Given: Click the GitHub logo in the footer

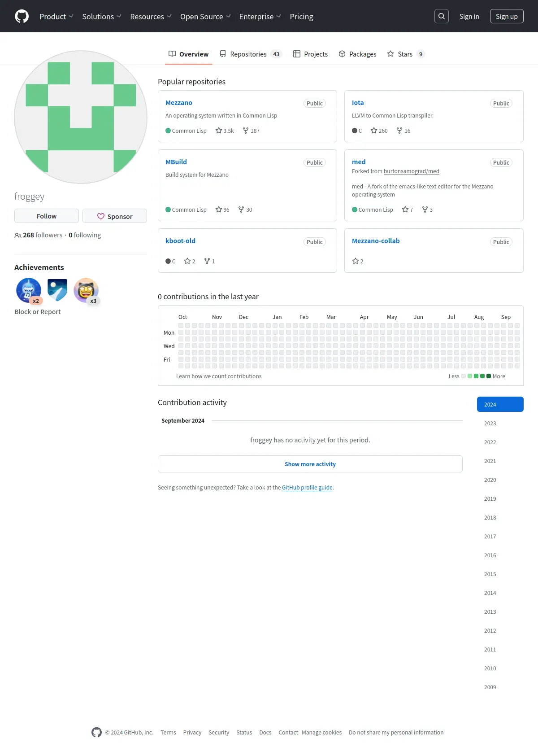Looking at the screenshot, I should pos(96,732).
